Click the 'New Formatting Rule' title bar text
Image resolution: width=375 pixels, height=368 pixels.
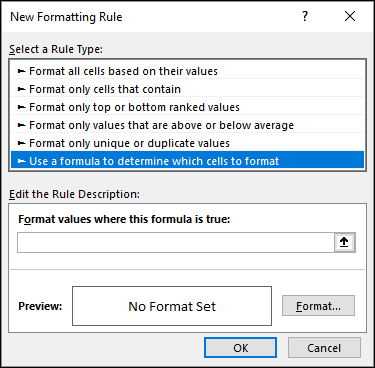pyautogui.click(x=66, y=17)
